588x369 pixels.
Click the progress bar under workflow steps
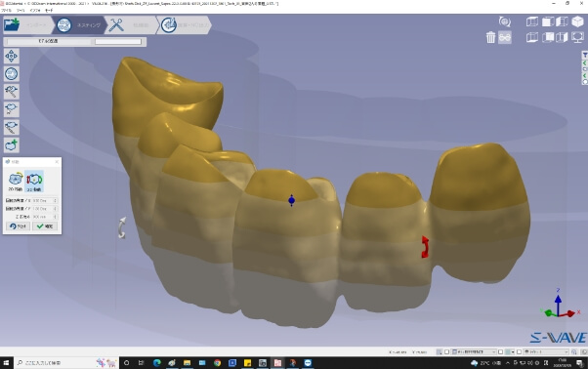click(x=118, y=42)
